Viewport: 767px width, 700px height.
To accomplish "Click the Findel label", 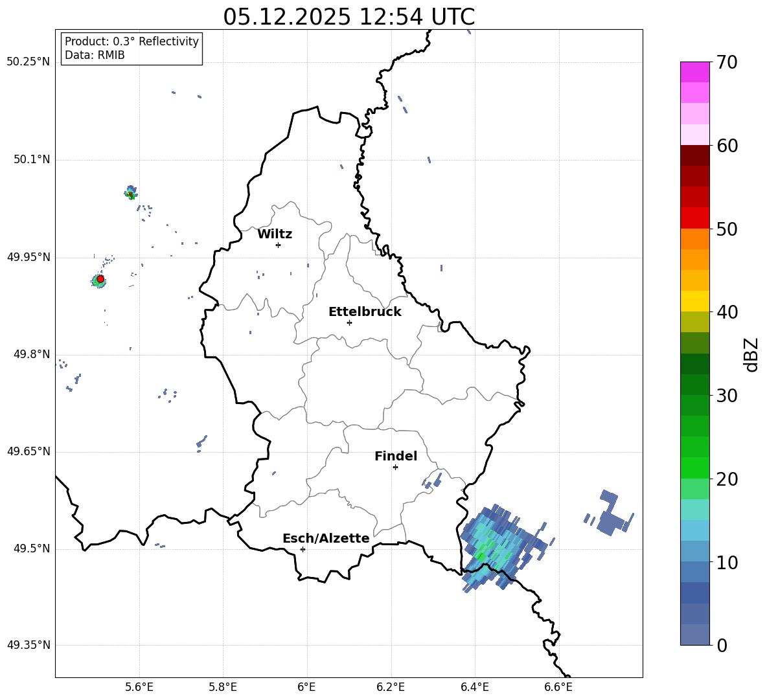I will click(396, 456).
